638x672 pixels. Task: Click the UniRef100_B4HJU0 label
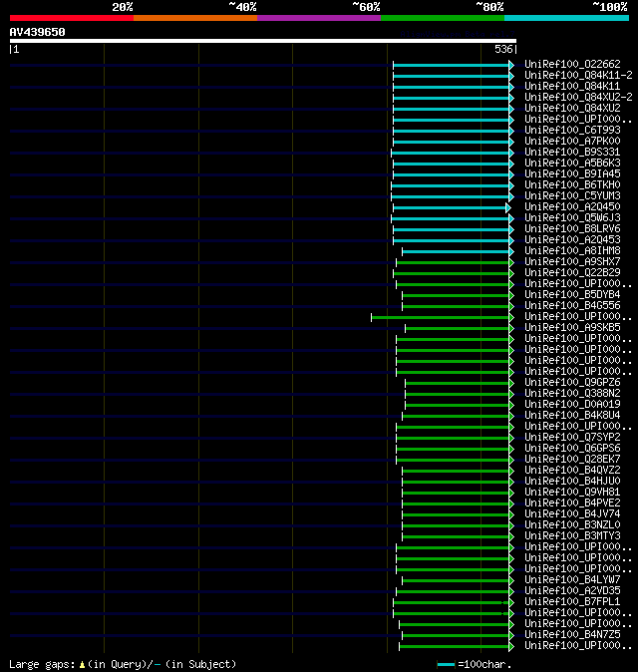[572, 482]
